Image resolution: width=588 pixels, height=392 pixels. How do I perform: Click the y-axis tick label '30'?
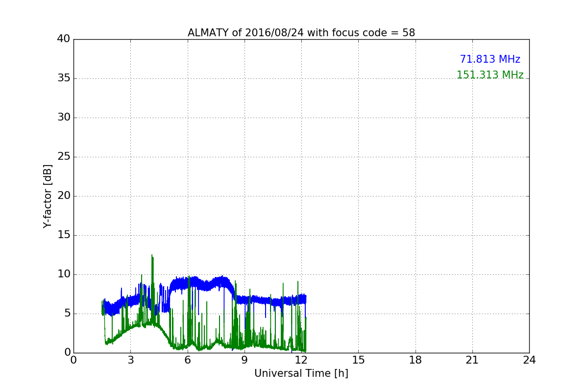click(x=64, y=118)
